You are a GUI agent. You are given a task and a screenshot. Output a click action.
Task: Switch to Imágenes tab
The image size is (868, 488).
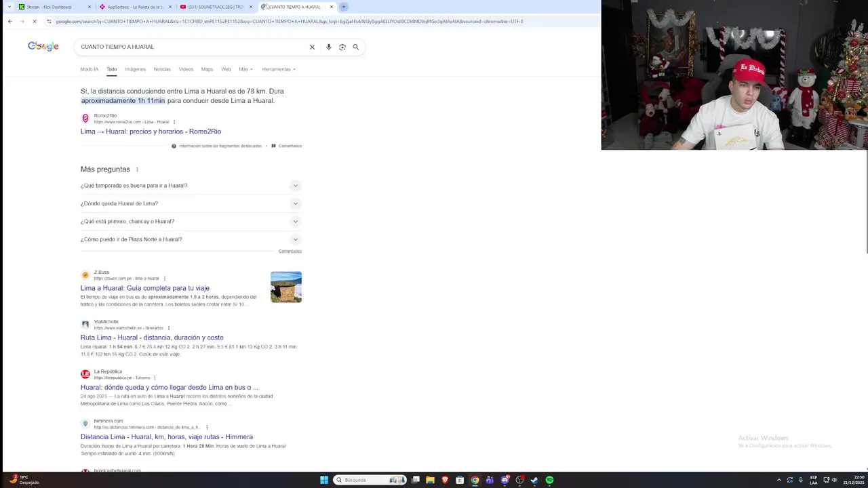[135, 69]
